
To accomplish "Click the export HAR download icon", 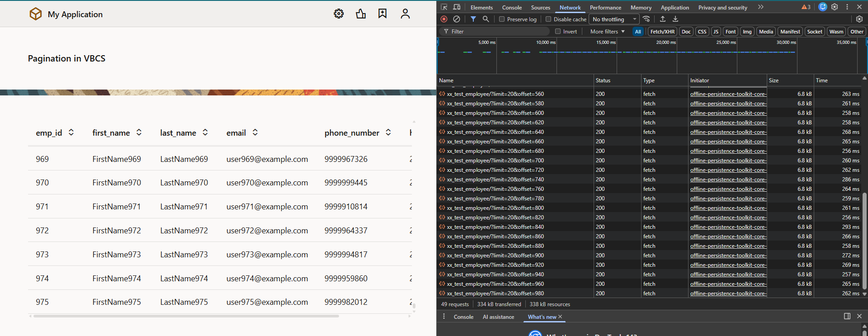I will pos(675,19).
